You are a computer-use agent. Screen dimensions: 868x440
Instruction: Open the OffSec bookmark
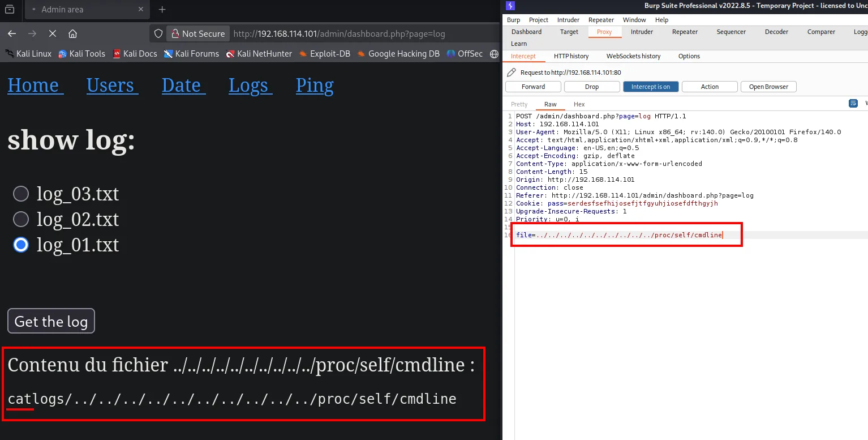[x=465, y=54]
